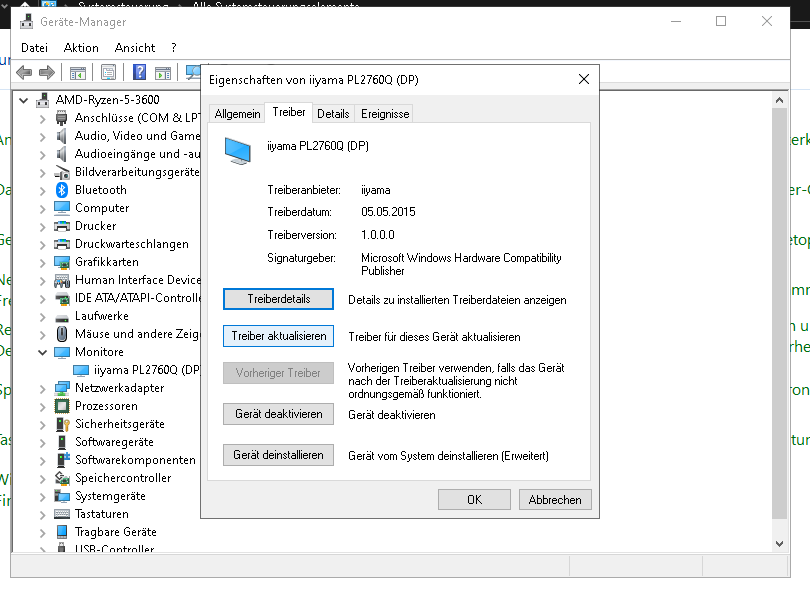Image resolution: width=810 pixels, height=594 pixels.
Task: Open the Aktion menu
Action: coord(81,48)
